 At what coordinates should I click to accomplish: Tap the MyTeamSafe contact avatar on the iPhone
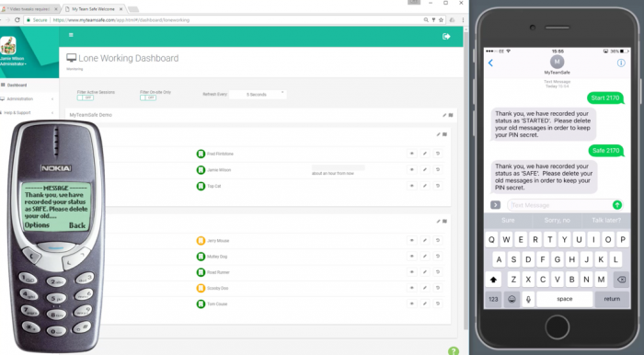click(557, 62)
